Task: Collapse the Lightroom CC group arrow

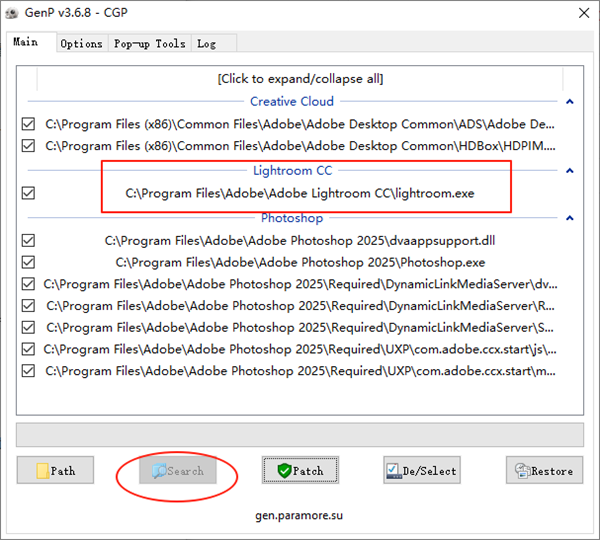Action: click(x=570, y=171)
